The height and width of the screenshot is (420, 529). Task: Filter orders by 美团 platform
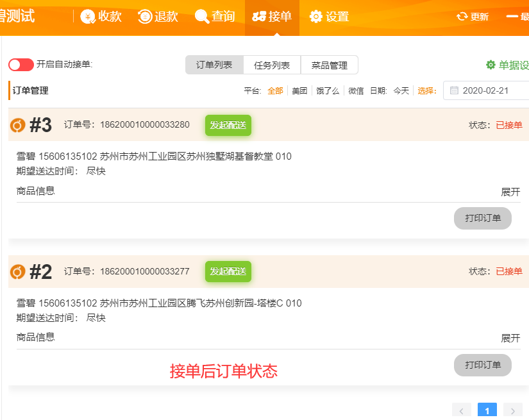coord(299,91)
